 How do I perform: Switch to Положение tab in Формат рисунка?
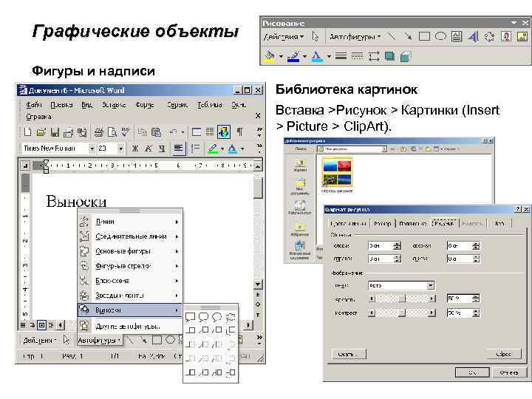[413, 223]
